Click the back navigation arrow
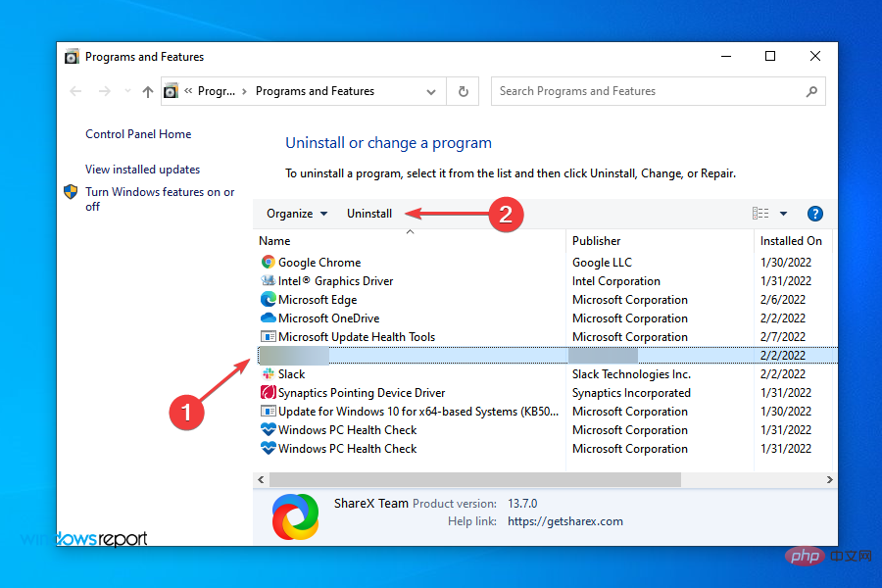The width and height of the screenshot is (882, 588). tap(75, 90)
